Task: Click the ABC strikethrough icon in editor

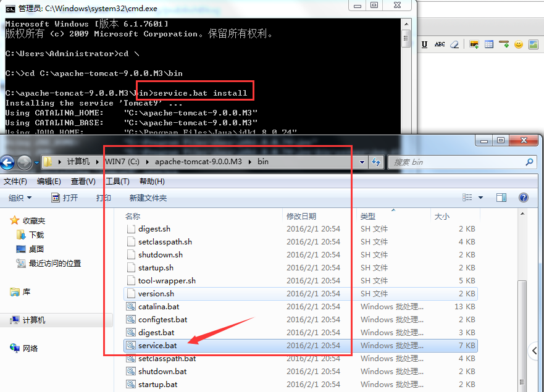Action: [440, 44]
